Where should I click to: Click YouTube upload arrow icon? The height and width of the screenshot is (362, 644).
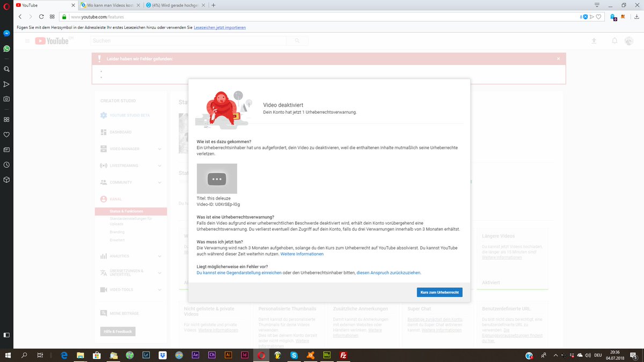594,41
